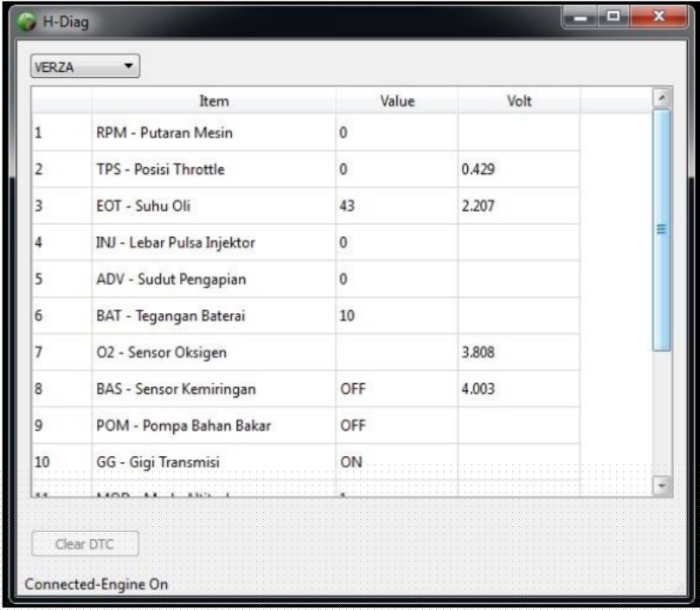Select the EOT - Suhu Oli row
This screenshot has width=700, height=610.
143,207
